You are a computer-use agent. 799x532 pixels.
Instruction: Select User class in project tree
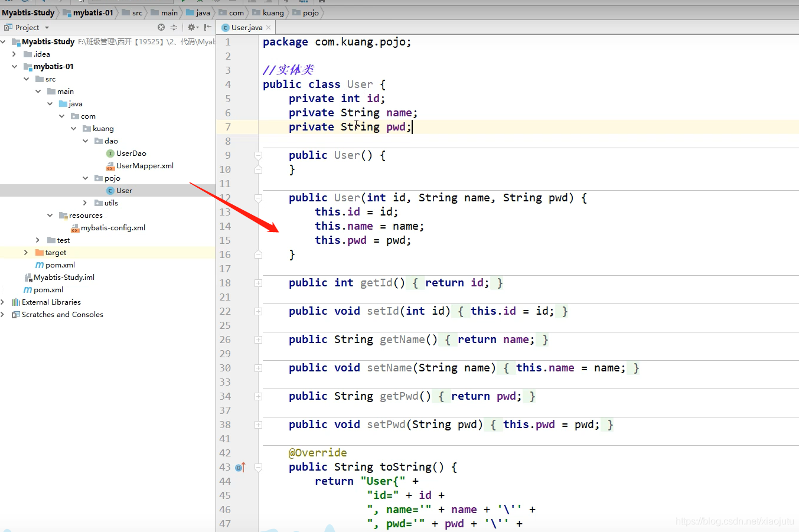pos(124,191)
